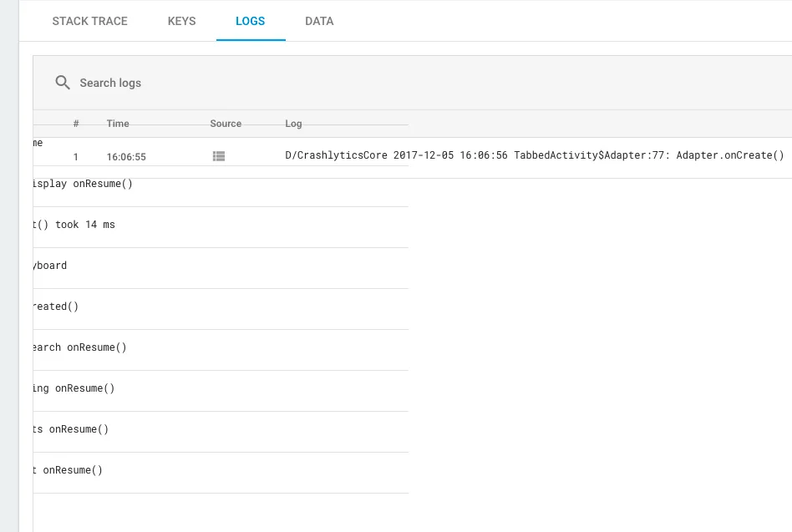This screenshot has height=532, width=792.
Task: Click the Source column header
Action: tap(226, 124)
